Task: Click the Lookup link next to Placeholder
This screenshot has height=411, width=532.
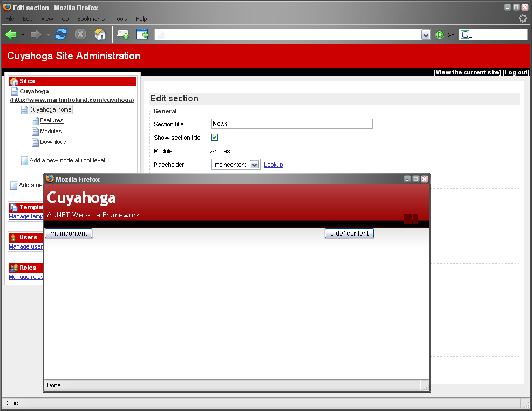Action: pos(274,165)
